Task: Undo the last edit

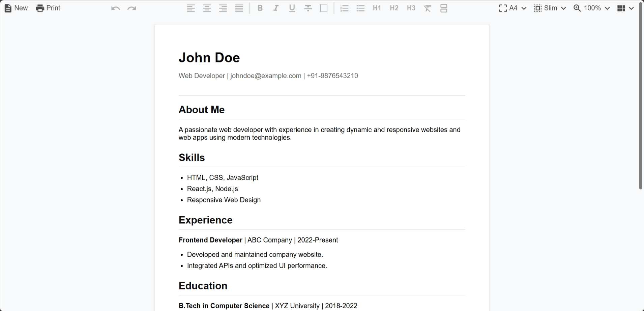Action: (x=115, y=8)
